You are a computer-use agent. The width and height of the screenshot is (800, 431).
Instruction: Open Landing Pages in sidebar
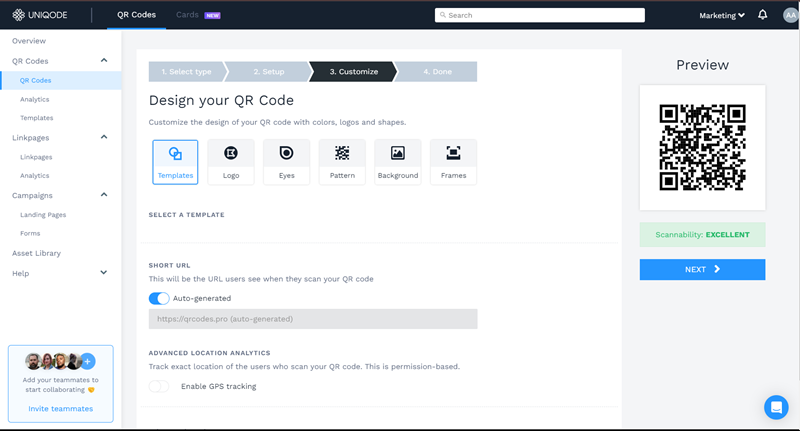43,215
